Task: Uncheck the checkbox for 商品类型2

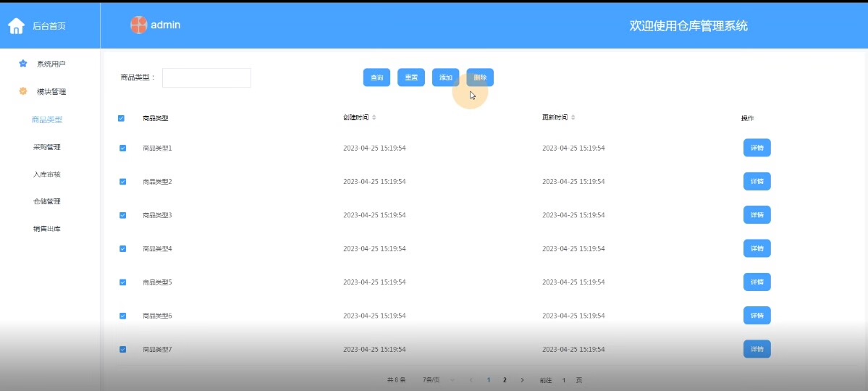Action: coord(123,182)
